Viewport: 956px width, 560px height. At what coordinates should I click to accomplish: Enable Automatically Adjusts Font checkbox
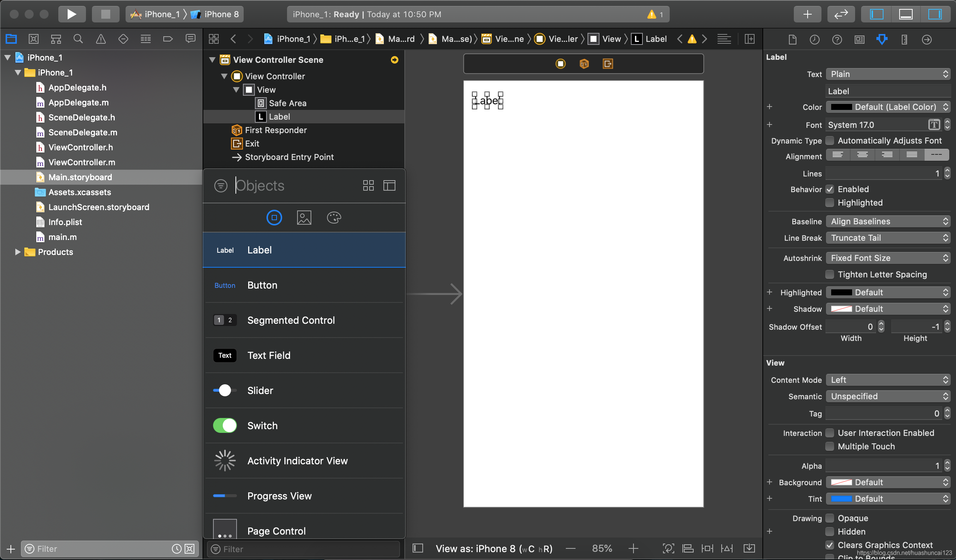830,141
